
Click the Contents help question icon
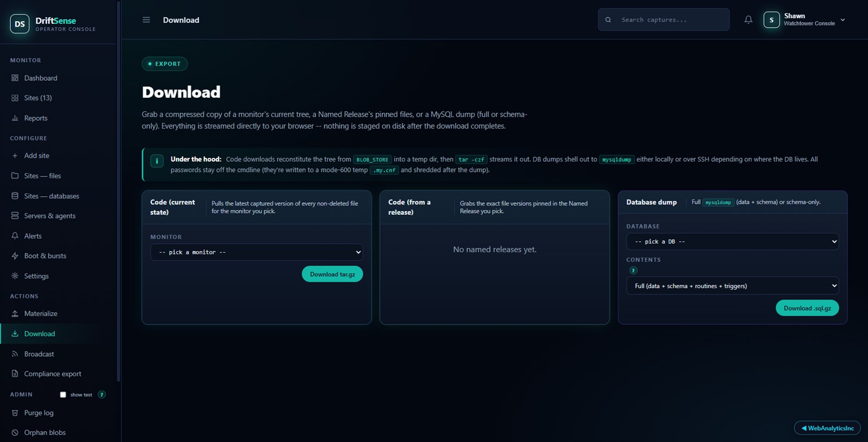(x=633, y=270)
